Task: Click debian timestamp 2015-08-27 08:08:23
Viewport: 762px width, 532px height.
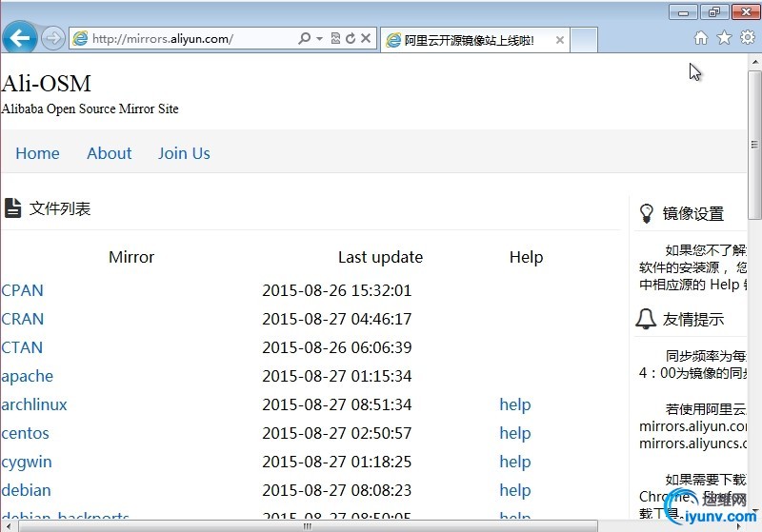Action: click(337, 490)
